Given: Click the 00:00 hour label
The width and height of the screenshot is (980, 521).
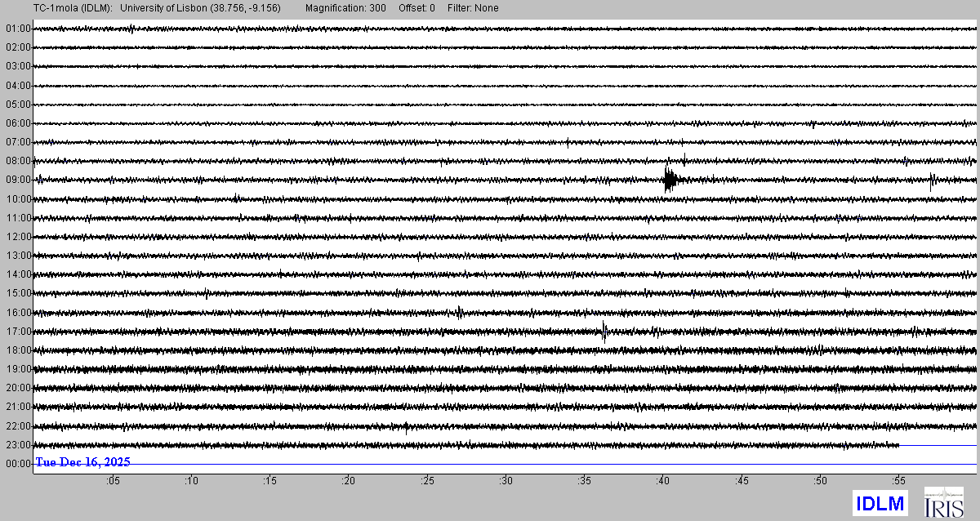Looking at the screenshot, I should [18, 464].
